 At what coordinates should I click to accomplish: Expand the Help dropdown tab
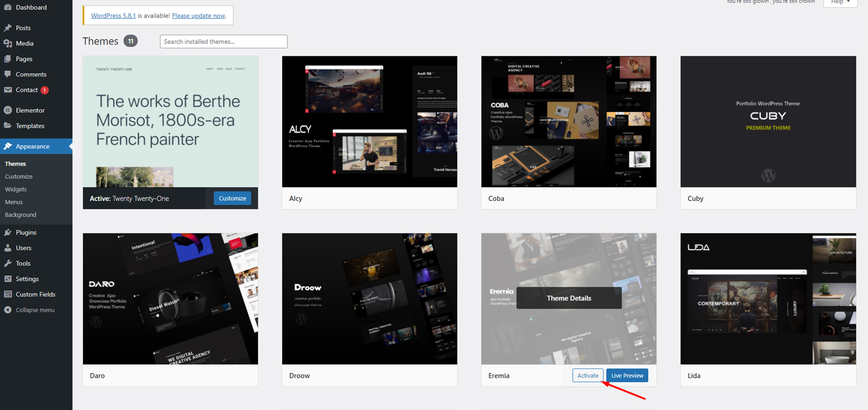(840, 2)
